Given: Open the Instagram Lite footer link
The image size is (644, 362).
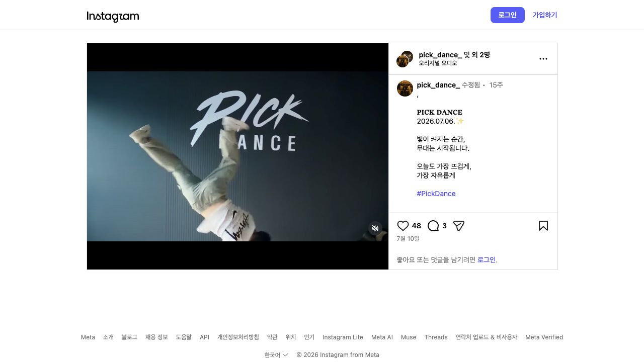Looking at the screenshot, I should click(343, 337).
